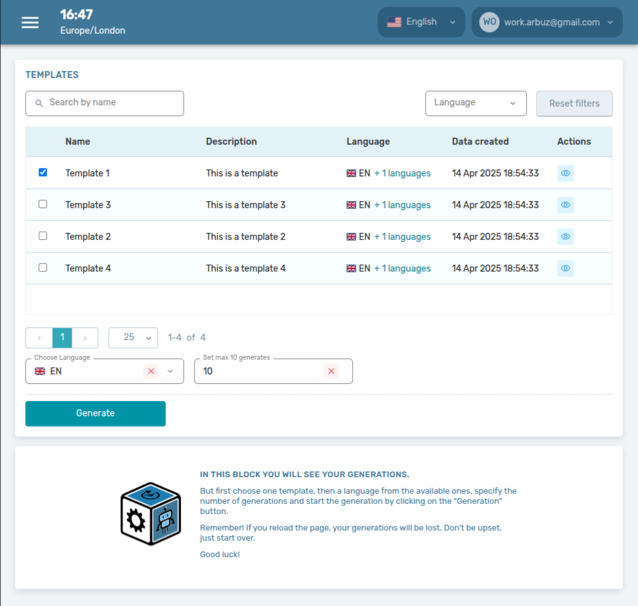
Task: Go to page 1 in pagination
Action: pos(62,338)
